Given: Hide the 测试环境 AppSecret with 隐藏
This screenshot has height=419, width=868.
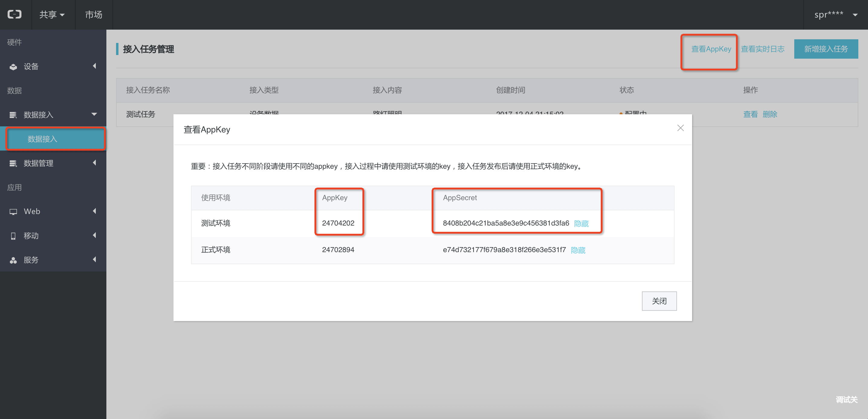Looking at the screenshot, I should [581, 223].
